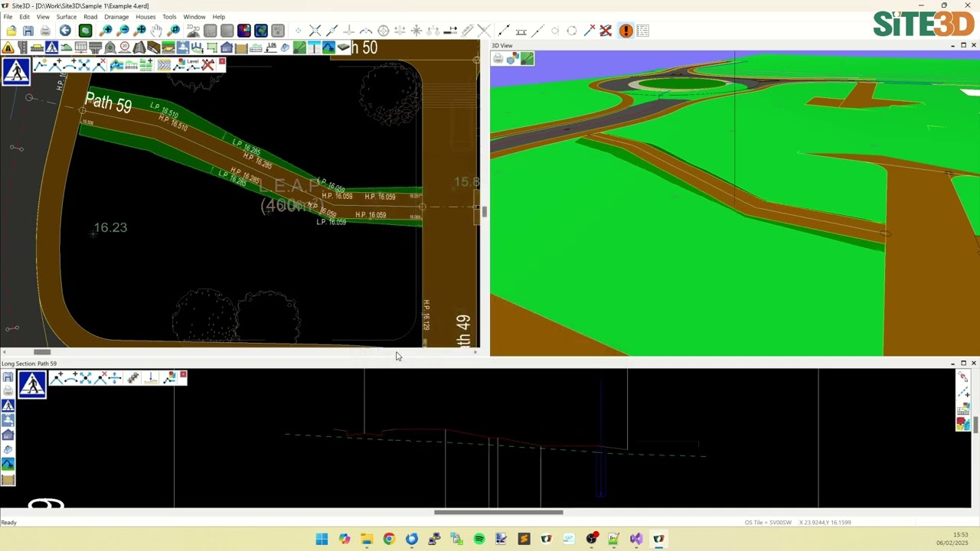Close the long section floating toolbar
Viewport: 980px width, 551px height.
tap(183, 374)
